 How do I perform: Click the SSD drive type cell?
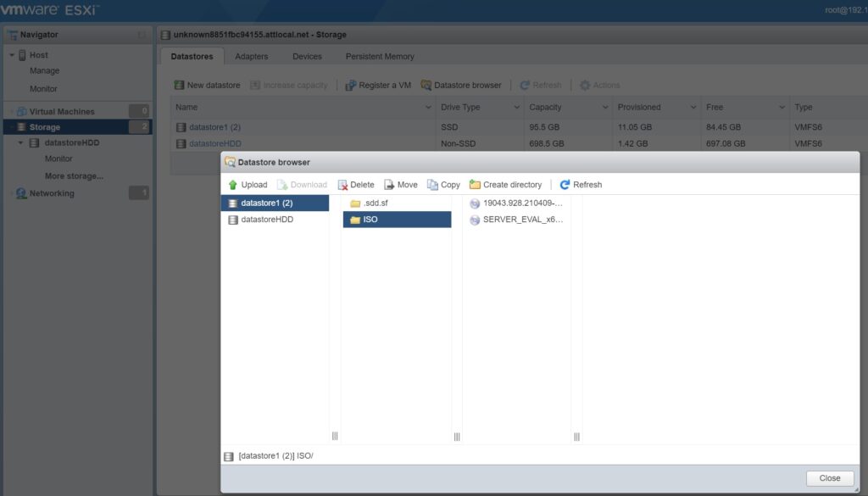449,127
